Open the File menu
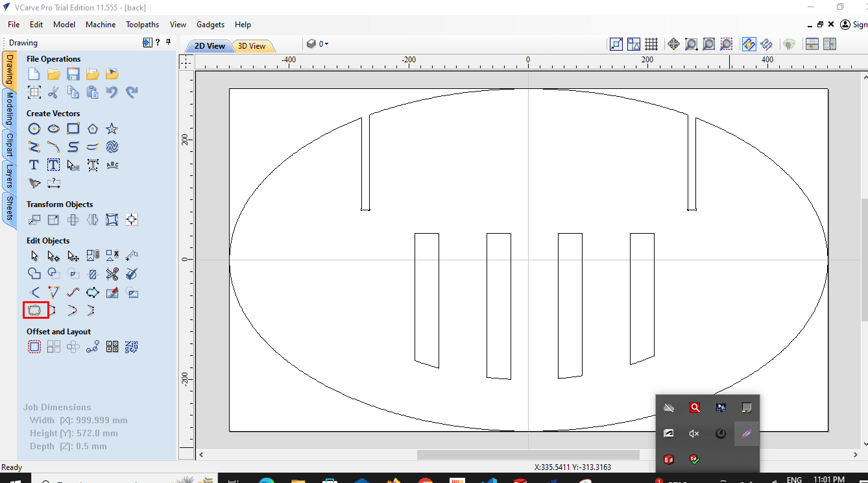This screenshot has height=483, width=868. [14, 25]
